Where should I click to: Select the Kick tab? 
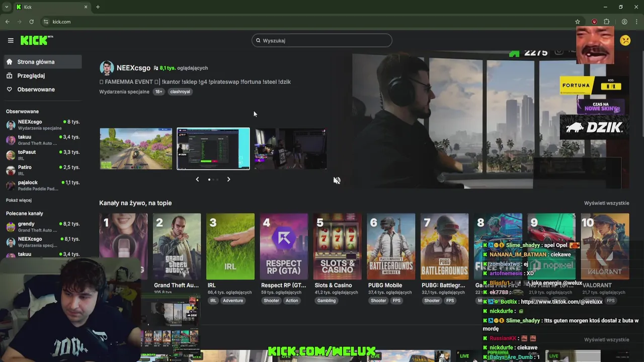(x=52, y=7)
